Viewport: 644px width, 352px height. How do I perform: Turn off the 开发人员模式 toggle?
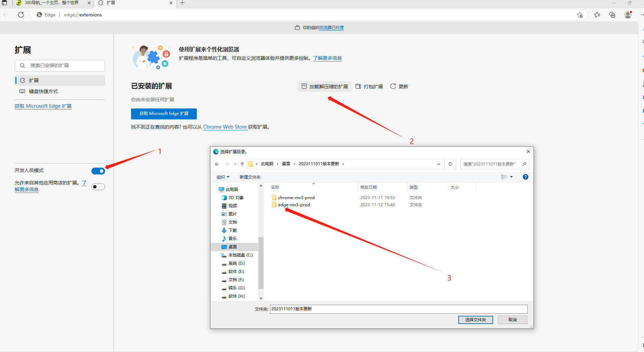click(98, 171)
